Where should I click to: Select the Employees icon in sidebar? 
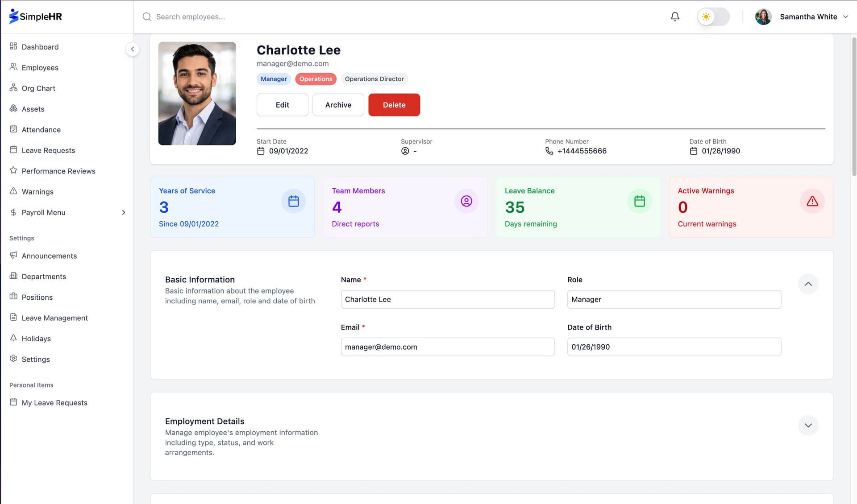point(13,67)
